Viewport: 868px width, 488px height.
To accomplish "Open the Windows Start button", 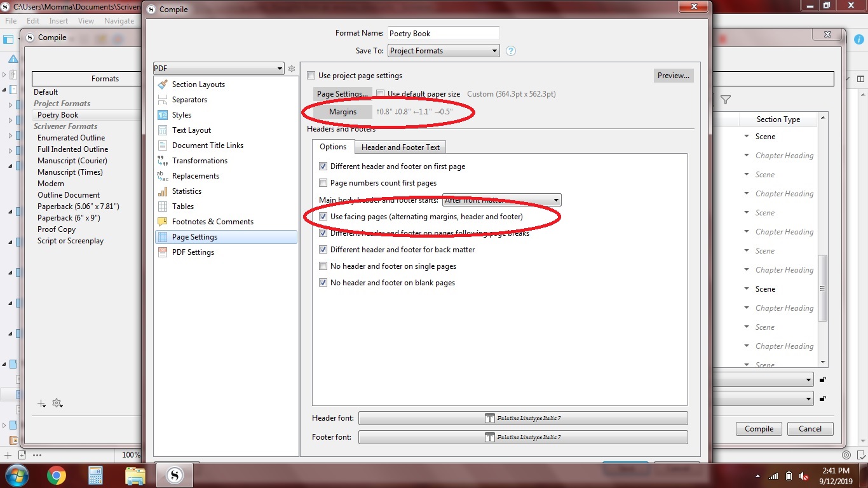I will 16,475.
